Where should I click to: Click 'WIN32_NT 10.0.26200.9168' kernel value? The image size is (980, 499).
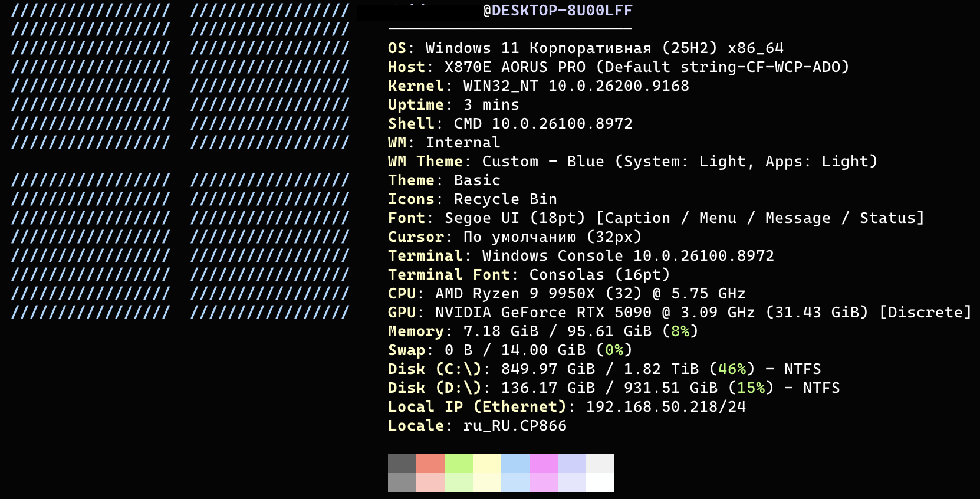click(576, 86)
